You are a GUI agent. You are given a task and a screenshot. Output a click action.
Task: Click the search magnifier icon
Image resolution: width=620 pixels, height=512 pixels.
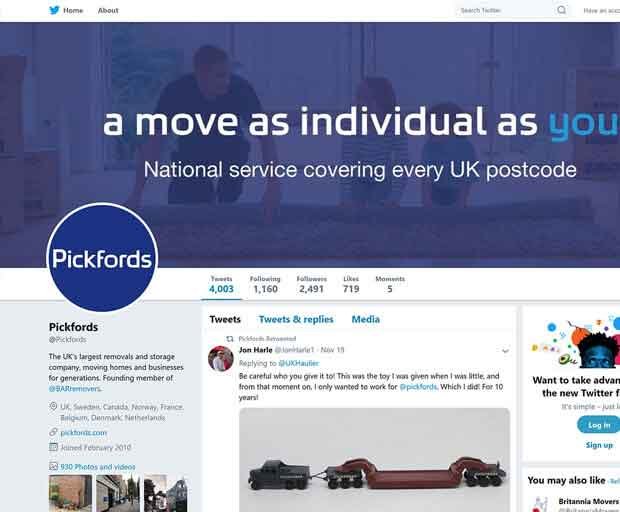pyautogui.click(x=561, y=10)
